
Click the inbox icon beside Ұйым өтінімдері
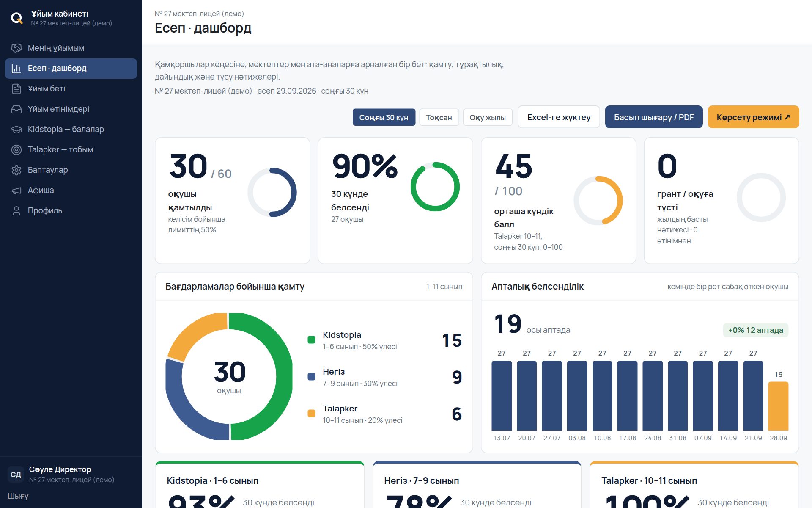click(16, 109)
